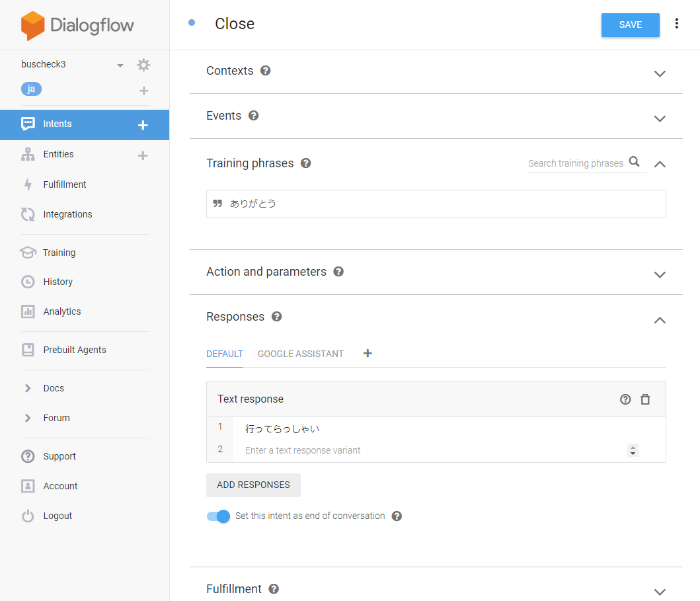This screenshot has width=700, height=601.
Task: Click response variant reorder stepper
Action: click(x=633, y=450)
